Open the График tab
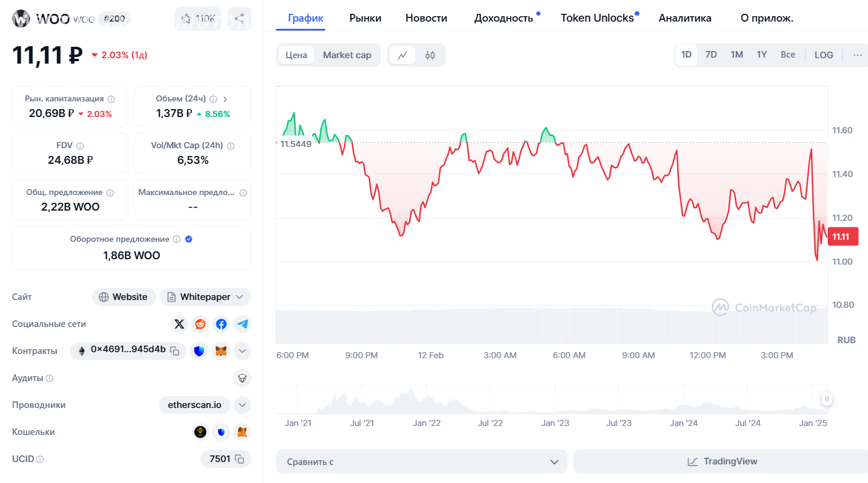The width and height of the screenshot is (868, 483). (306, 18)
